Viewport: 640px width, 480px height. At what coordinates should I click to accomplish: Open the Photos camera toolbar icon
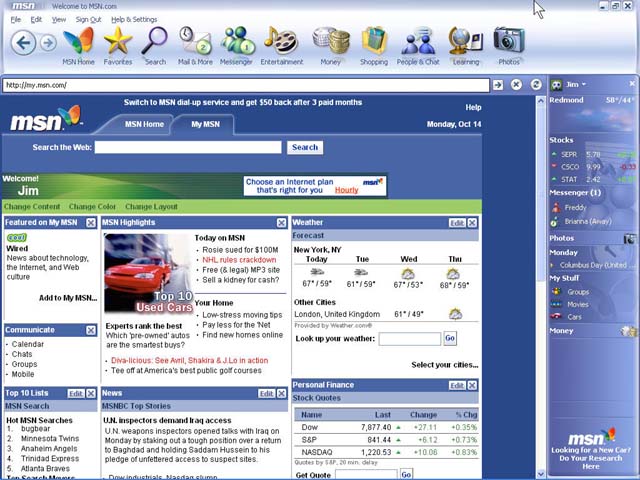click(x=509, y=46)
